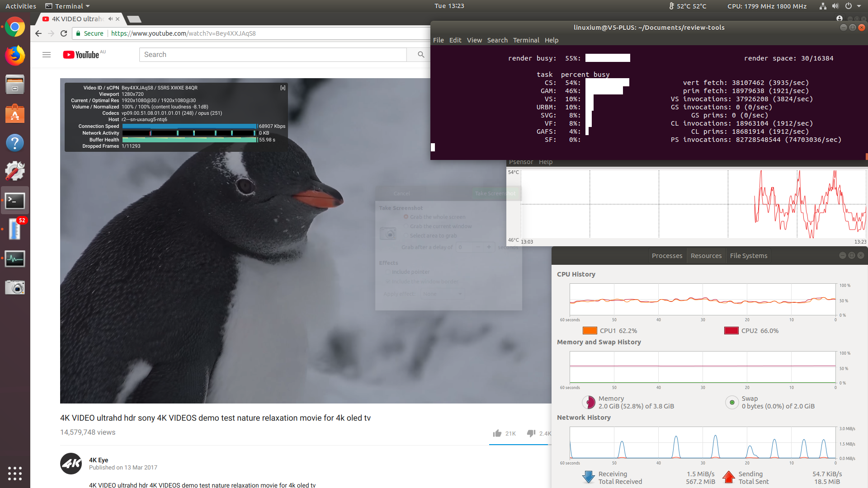868x488 pixels.
Task: Open the terminal File menu
Action: (438, 40)
